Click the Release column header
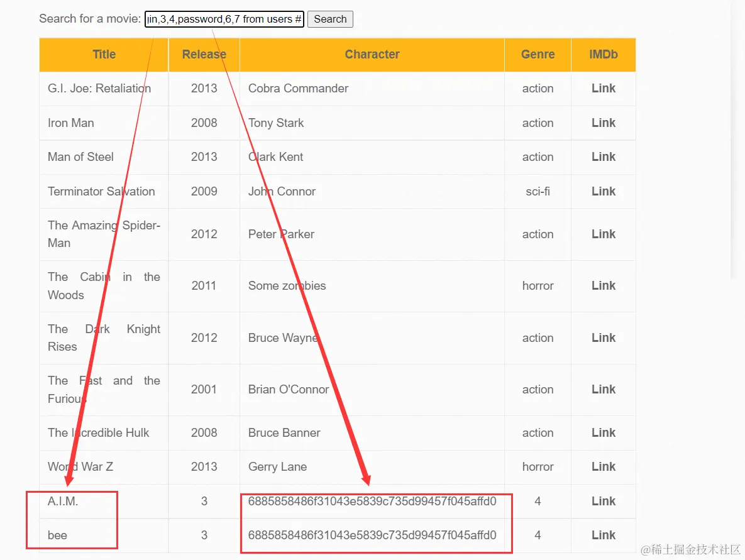The width and height of the screenshot is (745, 560). (x=204, y=55)
